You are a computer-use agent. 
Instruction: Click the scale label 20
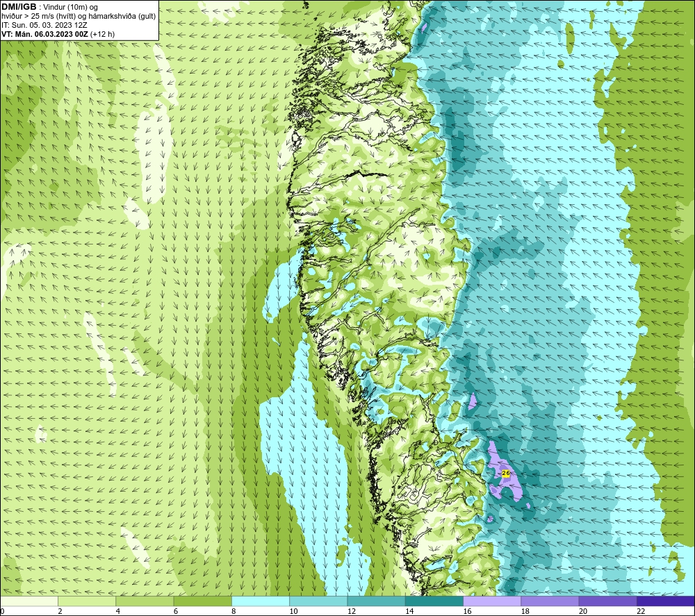tap(583, 611)
